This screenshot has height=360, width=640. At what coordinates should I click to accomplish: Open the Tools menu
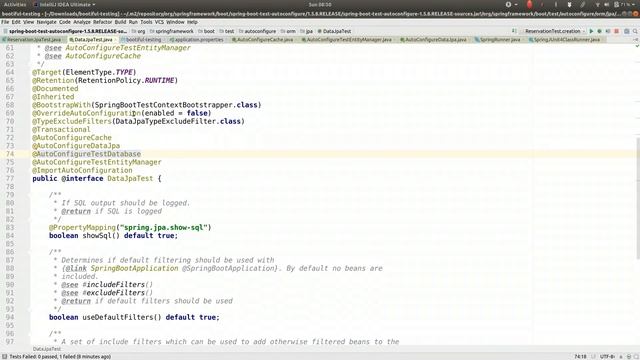coord(146,22)
